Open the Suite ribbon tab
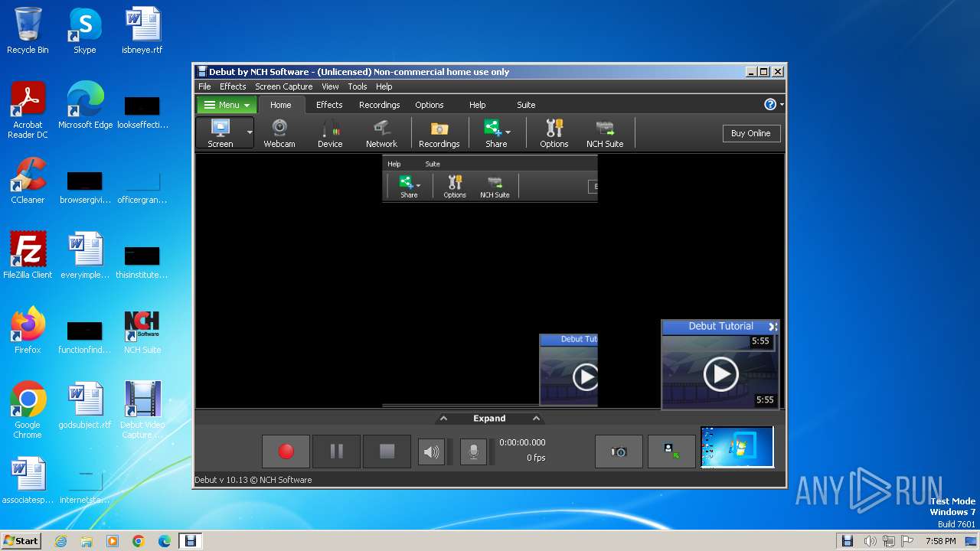Image resolution: width=980 pixels, height=551 pixels. 526,105
